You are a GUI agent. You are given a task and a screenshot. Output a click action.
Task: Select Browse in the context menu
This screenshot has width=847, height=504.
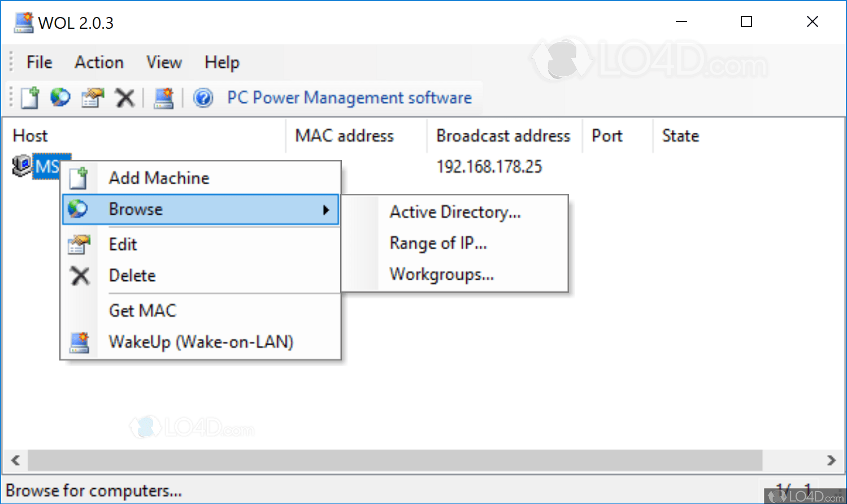coord(201,209)
